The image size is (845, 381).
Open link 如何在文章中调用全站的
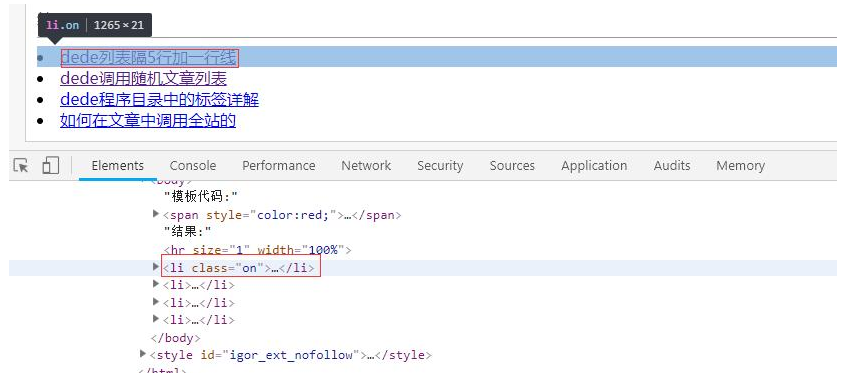pos(148,121)
